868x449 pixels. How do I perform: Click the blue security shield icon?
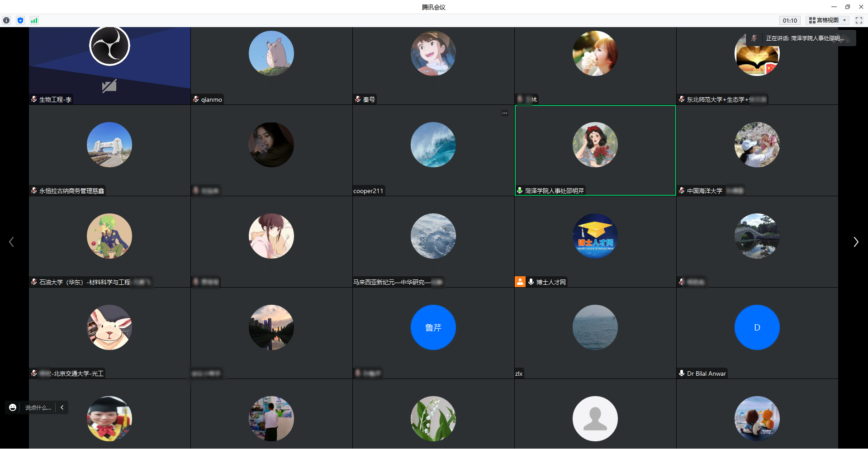(x=20, y=20)
